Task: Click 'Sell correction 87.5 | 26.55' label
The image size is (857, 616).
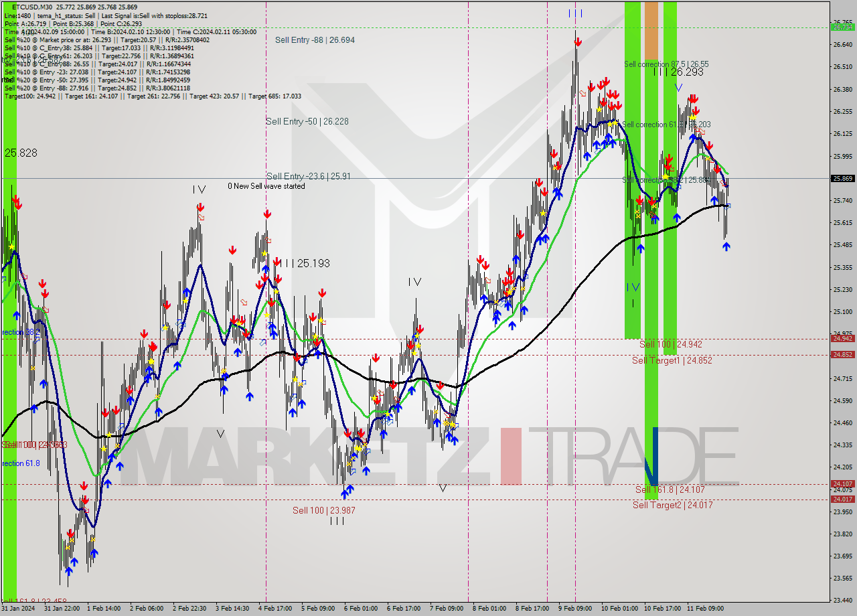Action: pyautogui.click(x=666, y=64)
